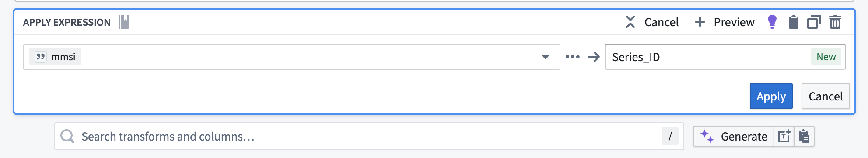Select the mmsi column chip
Screen dimensions: 868x158
coord(55,57)
